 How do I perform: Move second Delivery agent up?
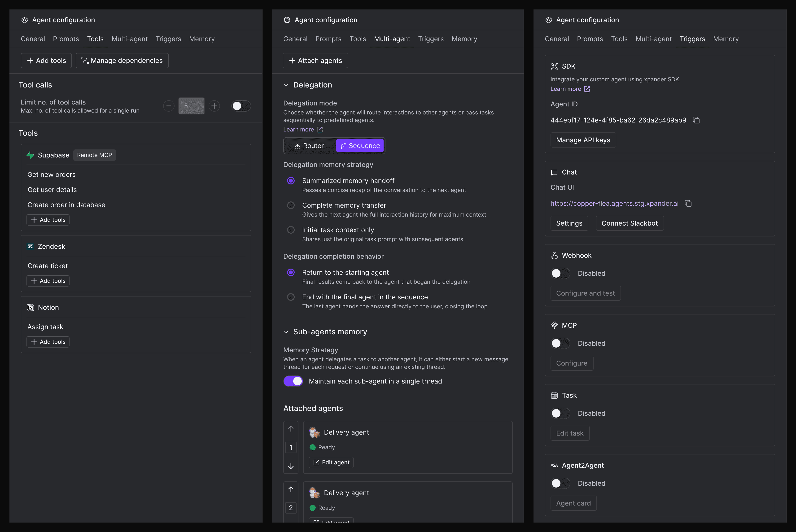pyautogui.click(x=291, y=489)
